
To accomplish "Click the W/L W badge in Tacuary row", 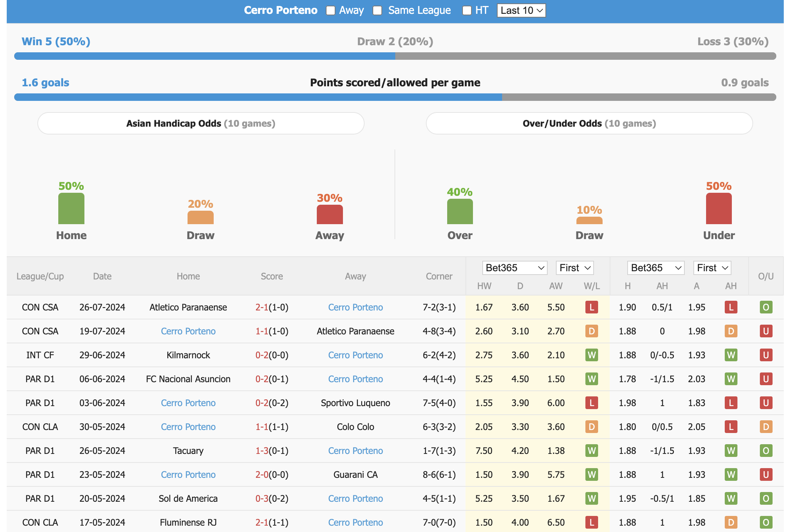I will 592,451.
